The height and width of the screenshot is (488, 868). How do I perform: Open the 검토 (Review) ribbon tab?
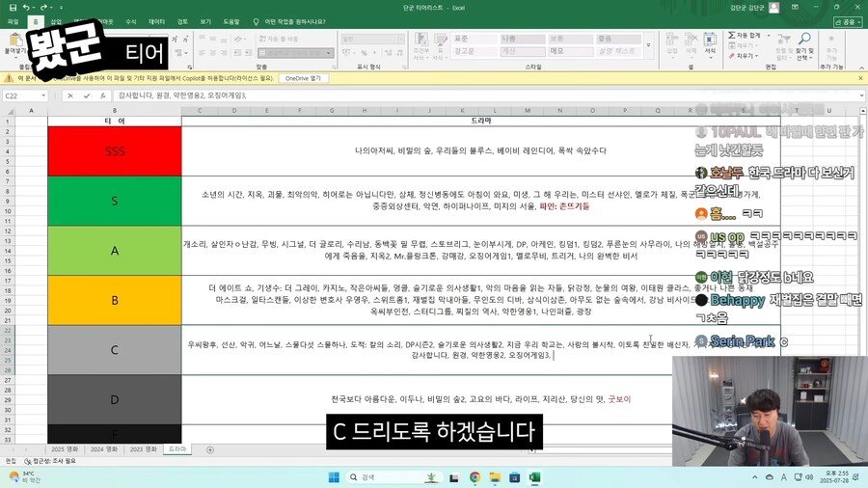182,21
